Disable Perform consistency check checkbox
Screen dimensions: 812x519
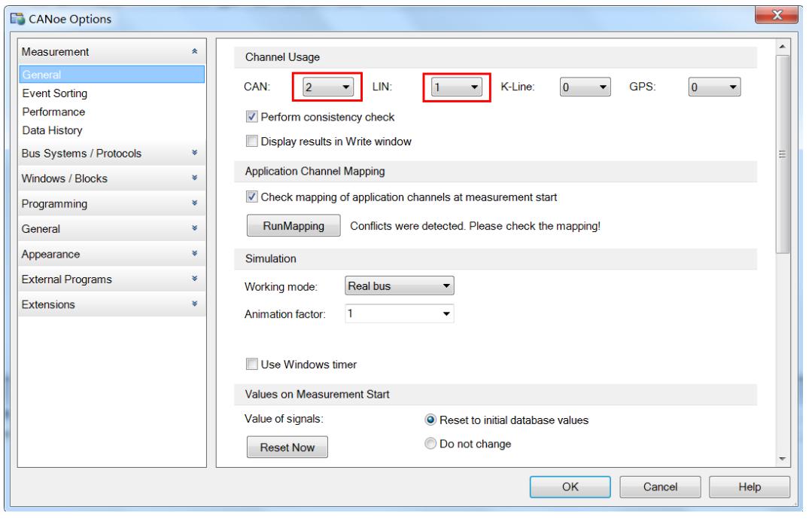252,118
